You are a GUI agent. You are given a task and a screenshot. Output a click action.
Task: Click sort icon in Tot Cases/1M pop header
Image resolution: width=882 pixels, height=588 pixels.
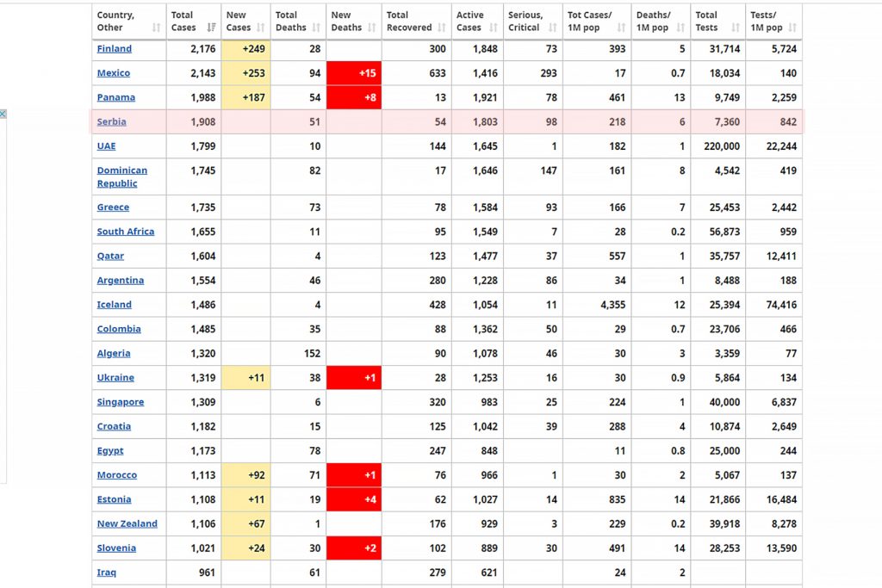[622, 28]
